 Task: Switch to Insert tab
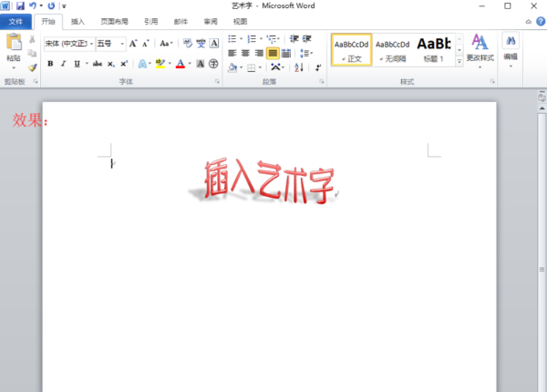(x=77, y=22)
